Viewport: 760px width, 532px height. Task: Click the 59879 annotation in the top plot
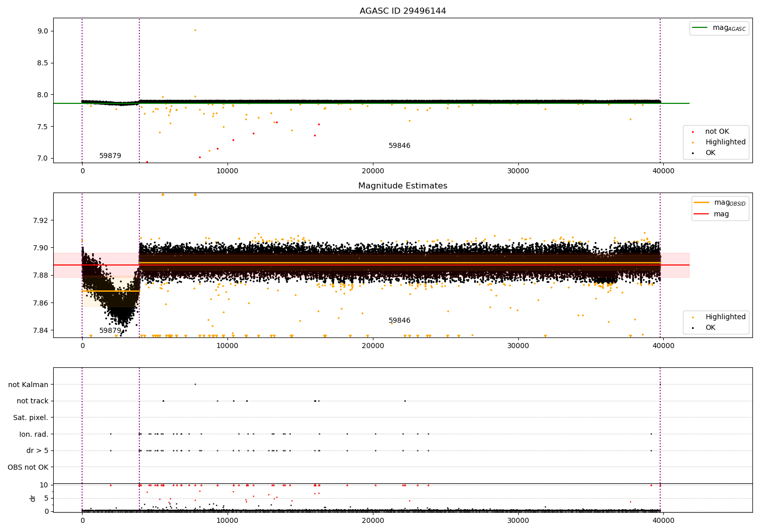(x=110, y=156)
